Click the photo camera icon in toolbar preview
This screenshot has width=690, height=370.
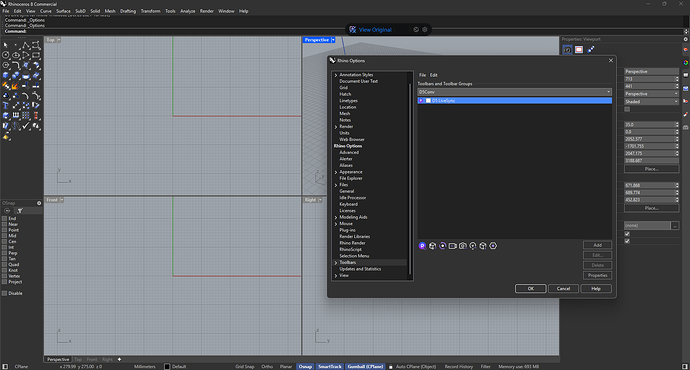point(462,246)
